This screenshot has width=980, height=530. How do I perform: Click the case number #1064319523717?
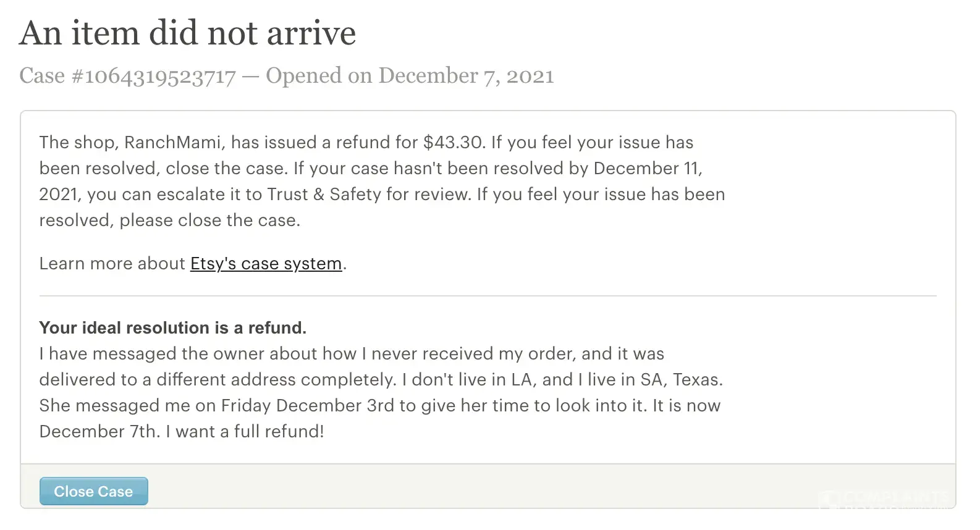point(154,76)
